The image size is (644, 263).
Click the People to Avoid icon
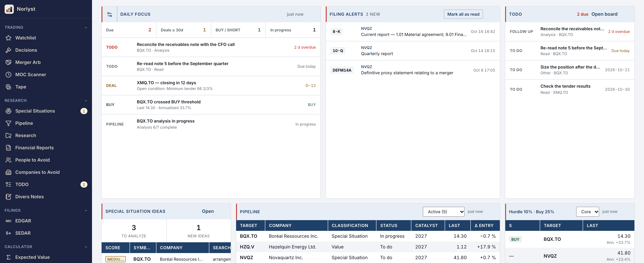click(8, 160)
